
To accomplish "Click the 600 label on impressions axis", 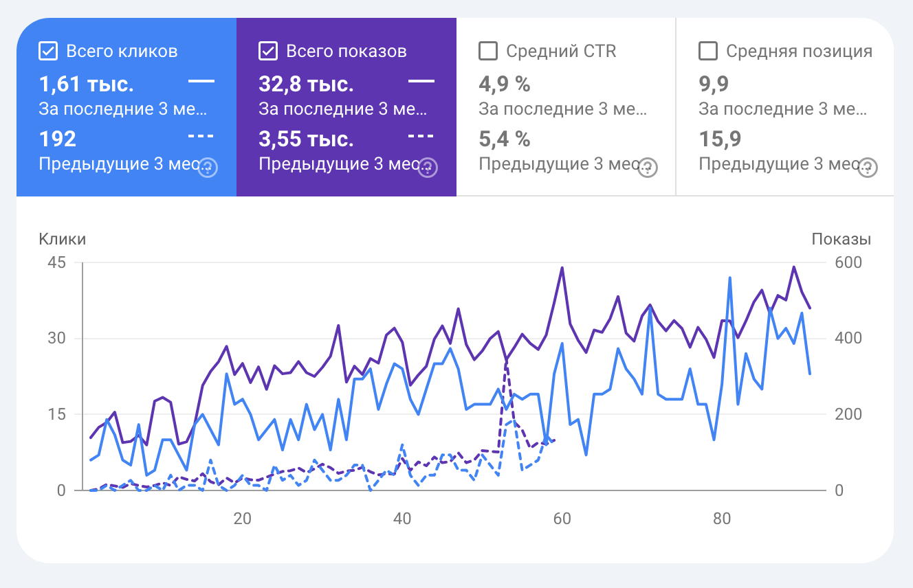I will click(848, 263).
